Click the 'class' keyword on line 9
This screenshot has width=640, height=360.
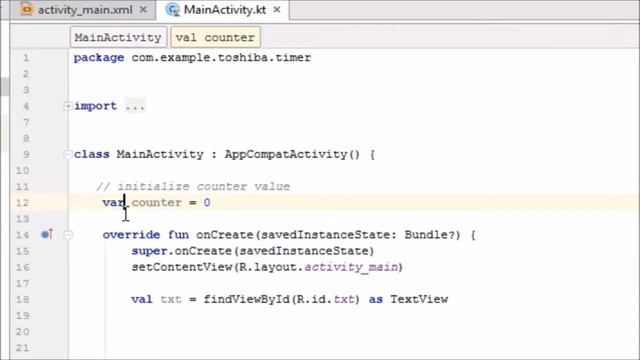click(92, 154)
